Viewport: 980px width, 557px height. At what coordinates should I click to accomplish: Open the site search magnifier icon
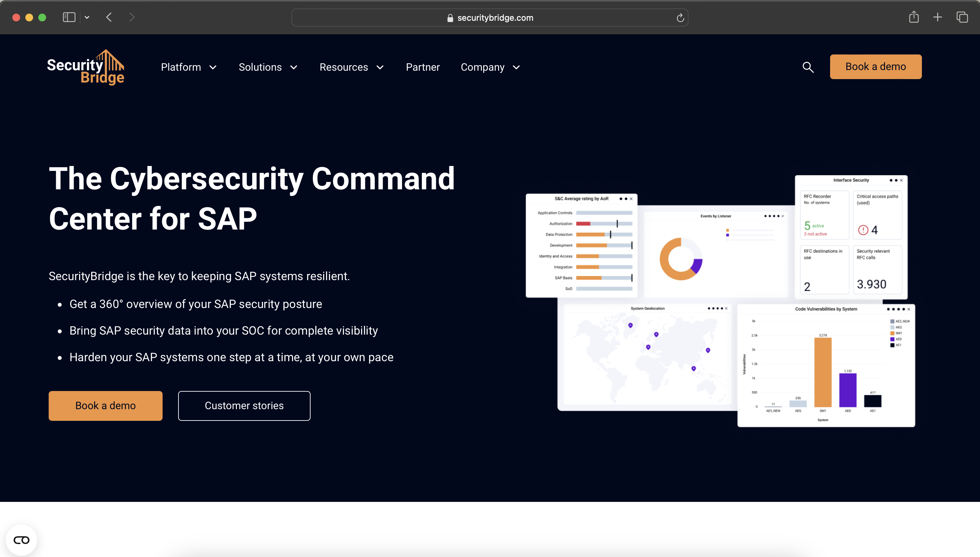coord(808,67)
